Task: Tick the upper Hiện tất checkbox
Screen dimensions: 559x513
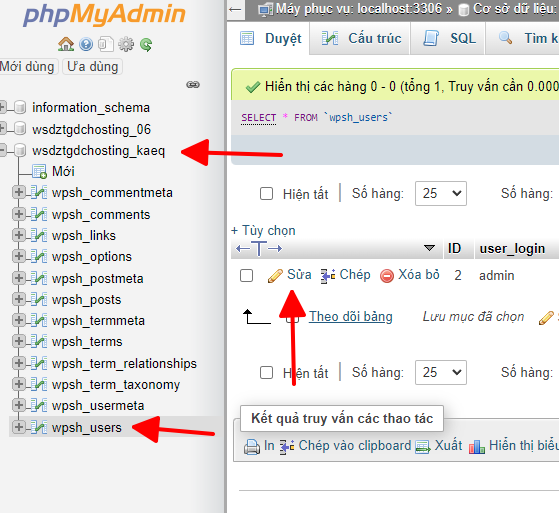Action: (x=266, y=194)
